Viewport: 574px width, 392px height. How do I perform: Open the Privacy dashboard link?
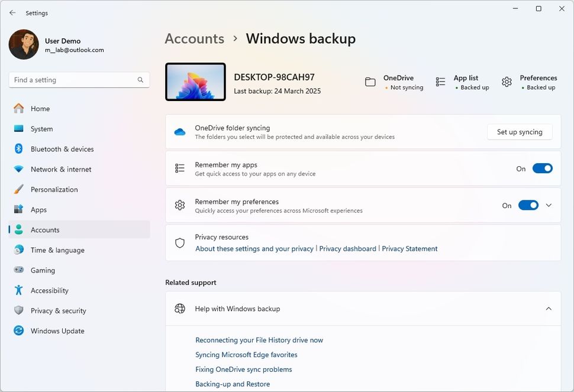pyautogui.click(x=347, y=249)
